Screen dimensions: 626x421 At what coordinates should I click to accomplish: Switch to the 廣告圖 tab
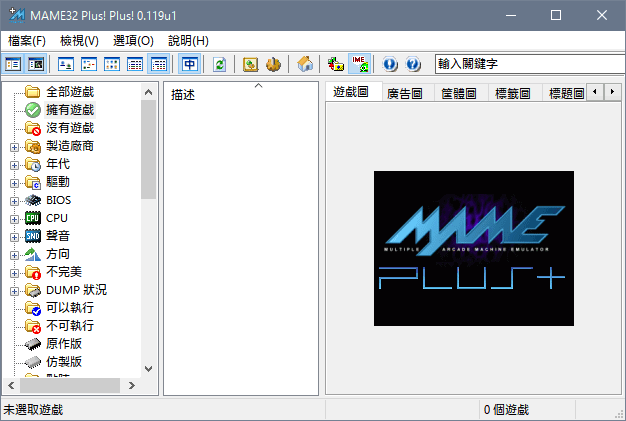pyautogui.click(x=404, y=93)
